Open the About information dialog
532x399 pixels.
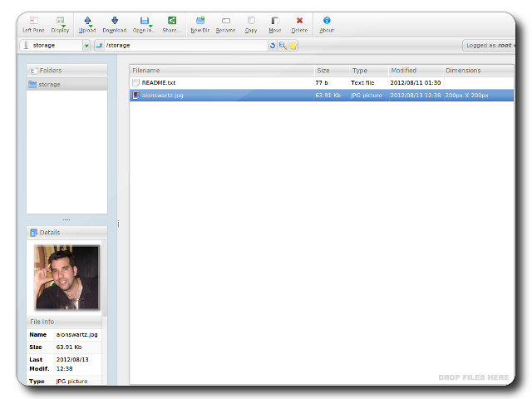coord(327,22)
